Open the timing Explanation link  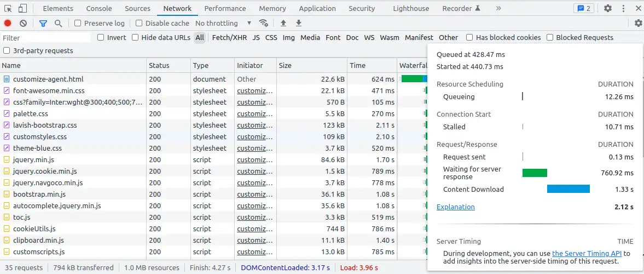pyautogui.click(x=455, y=207)
